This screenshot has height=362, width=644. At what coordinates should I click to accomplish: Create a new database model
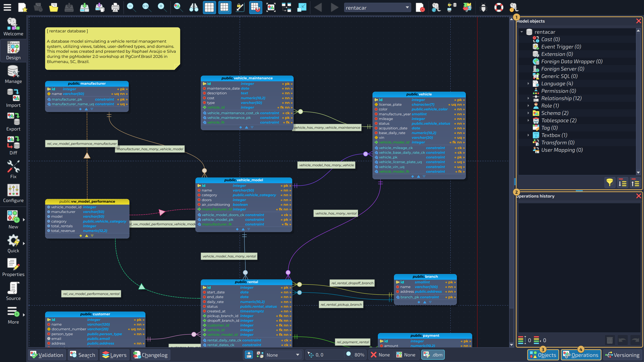pos(23,8)
